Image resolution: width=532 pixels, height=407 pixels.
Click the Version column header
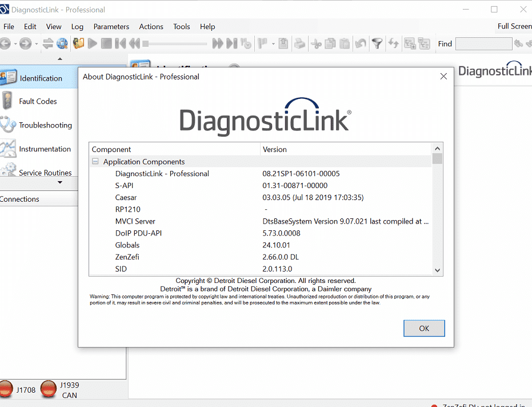coord(346,149)
